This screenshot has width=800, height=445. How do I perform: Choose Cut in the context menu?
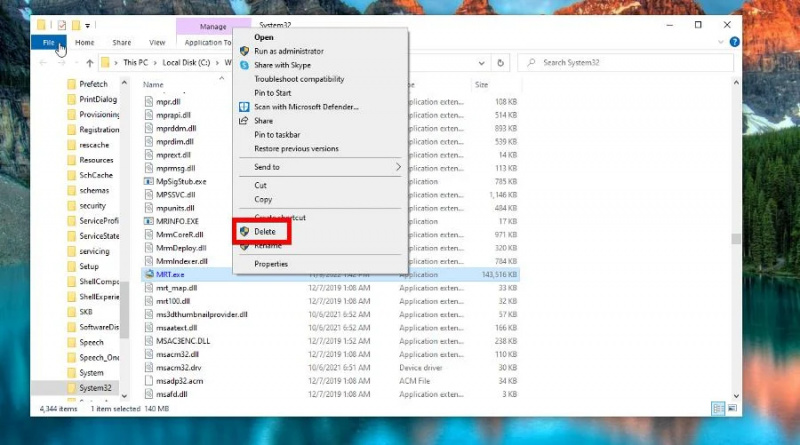point(260,185)
